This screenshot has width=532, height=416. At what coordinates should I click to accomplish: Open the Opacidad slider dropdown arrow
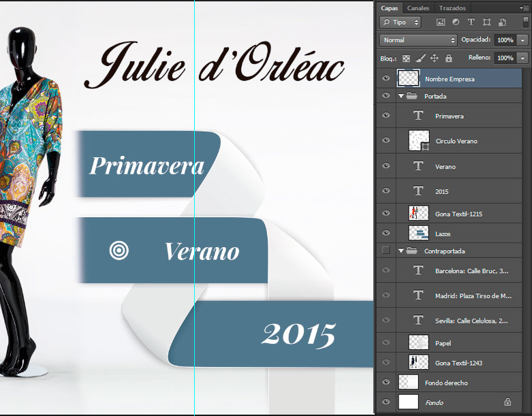coord(522,40)
